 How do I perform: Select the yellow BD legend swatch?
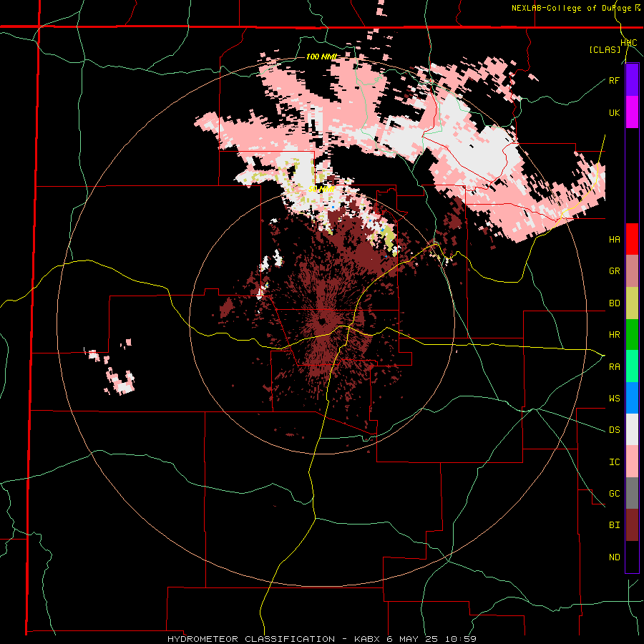point(632,303)
